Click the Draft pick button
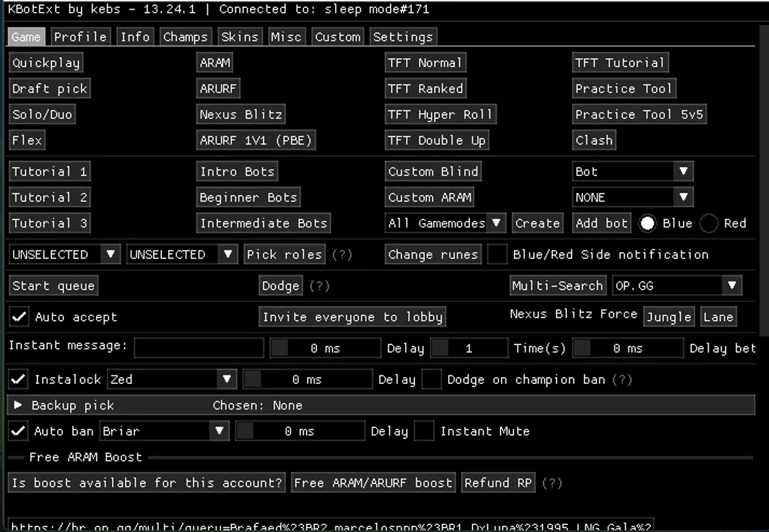Image resolution: width=769 pixels, height=532 pixels. pyautogui.click(x=50, y=89)
